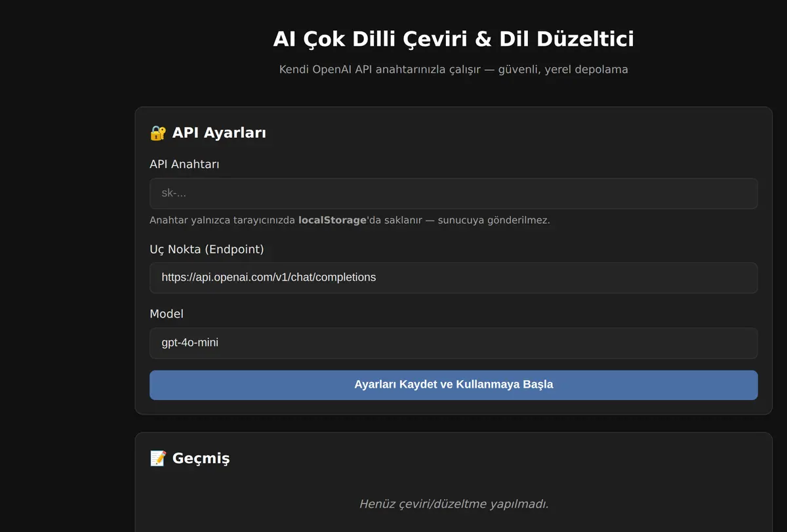This screenshot has height=532, width=787.
Task: Click the API Anahtarı input field
Action: pos(453,194)
